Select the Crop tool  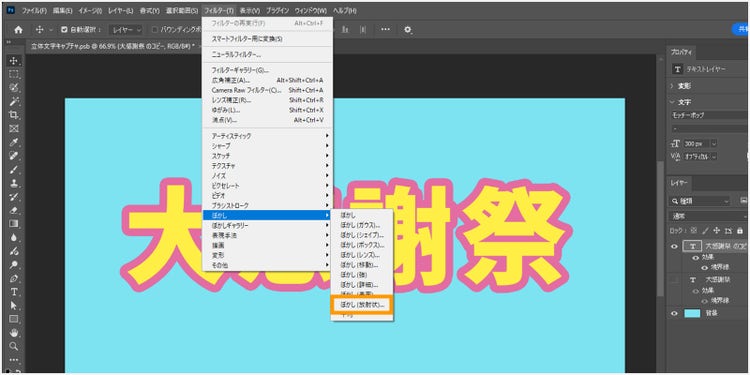pyautogui.click(x=14, y=115)
